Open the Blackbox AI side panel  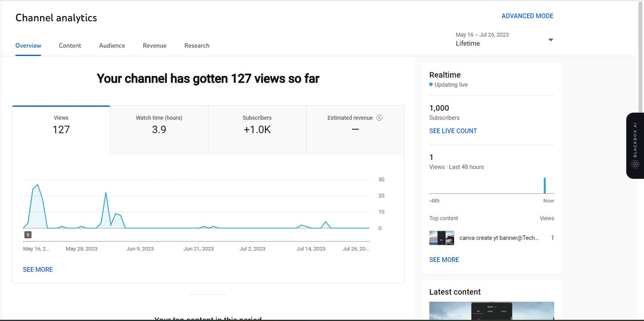pyautogui.click(x=635, y=145)
